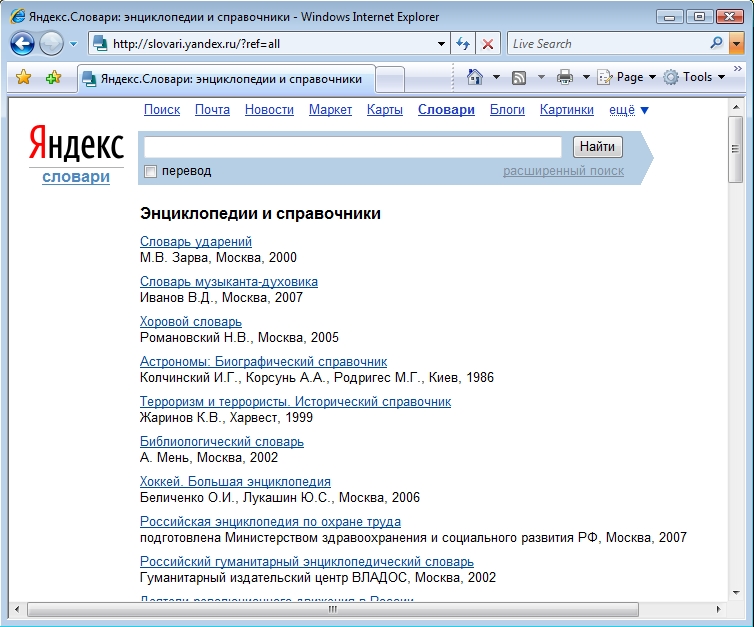Click the Stop loading red X icon
This screenshot has height=627, width=754.
pos(488,44)
